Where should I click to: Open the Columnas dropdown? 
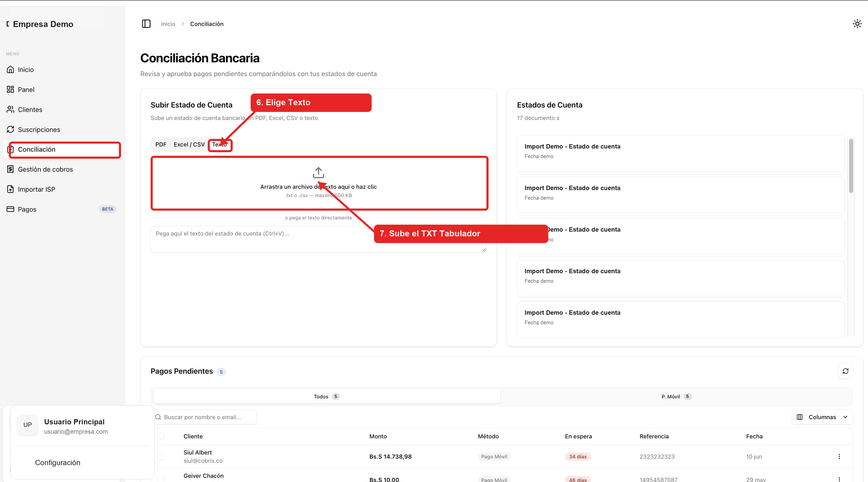pos(822,417)
